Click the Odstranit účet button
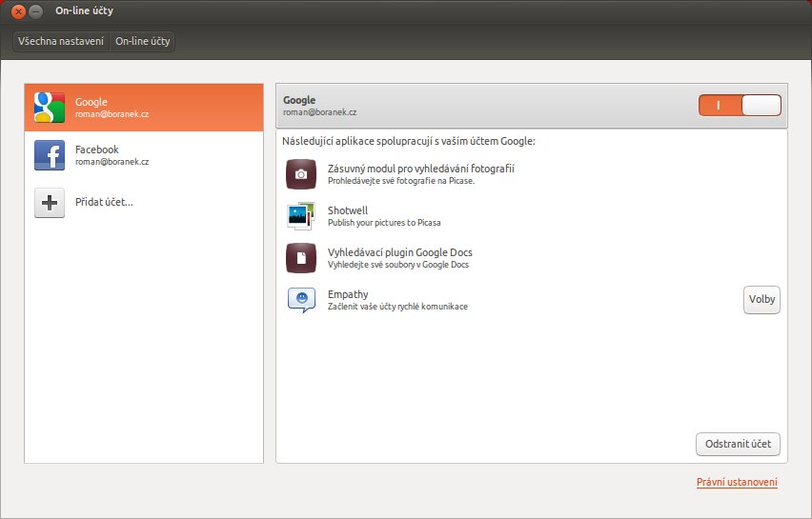 738,444
